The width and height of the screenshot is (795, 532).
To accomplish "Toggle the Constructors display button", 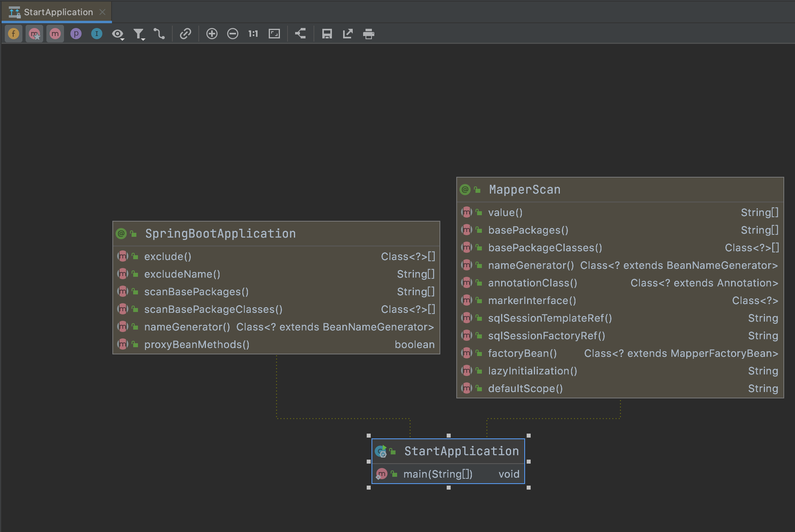I will [x=34, y=34].
